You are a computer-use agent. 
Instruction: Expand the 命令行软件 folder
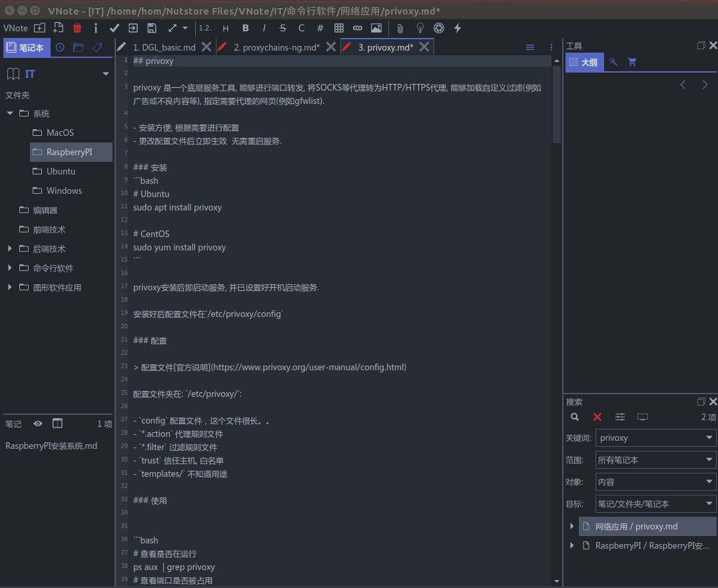10,268
